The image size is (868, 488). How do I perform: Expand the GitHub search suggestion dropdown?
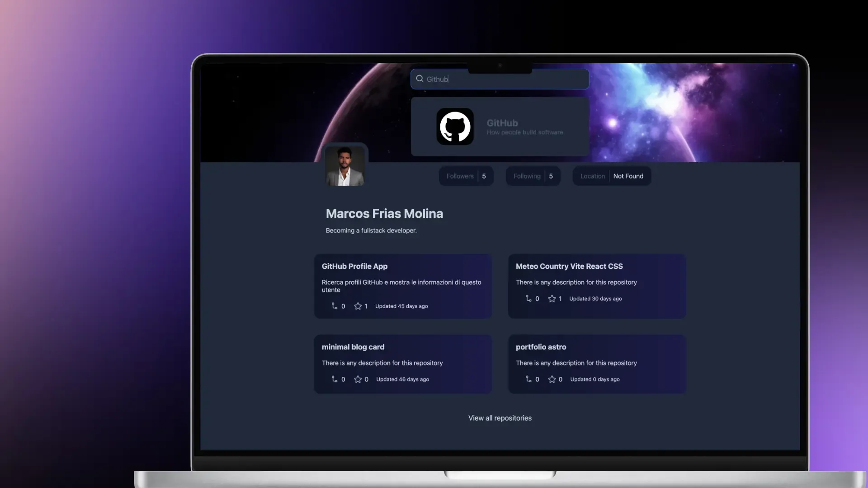[500, 126]
